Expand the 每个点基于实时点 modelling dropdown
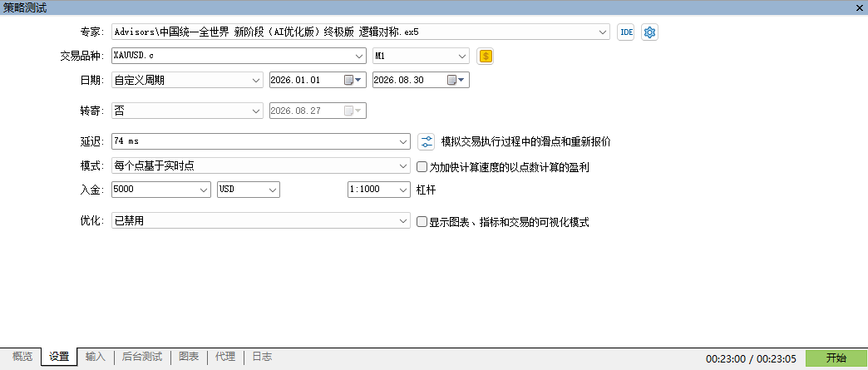The image size is (868, 370). (x=403, y=165)
